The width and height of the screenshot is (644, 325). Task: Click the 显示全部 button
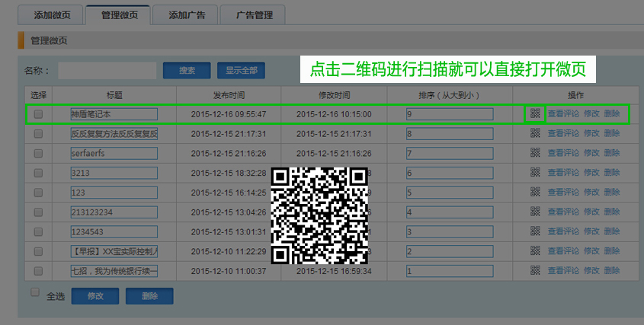pyautogui.click(x=241, y=71)
